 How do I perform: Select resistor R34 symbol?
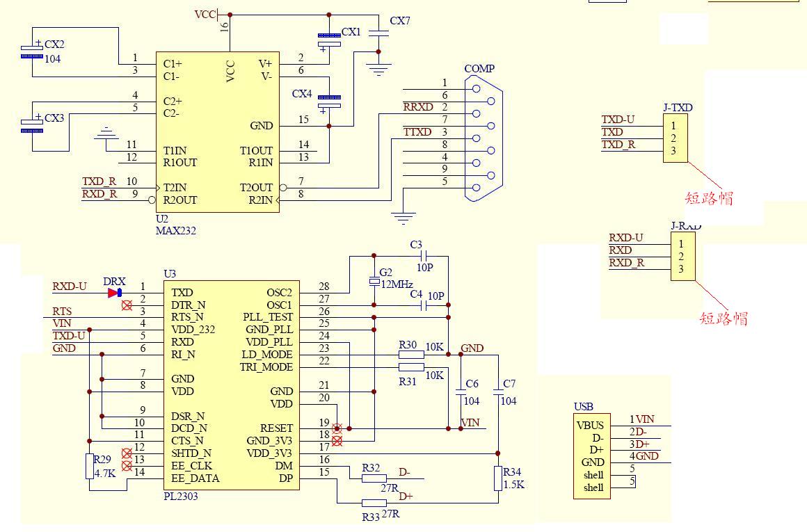point(497,478)
